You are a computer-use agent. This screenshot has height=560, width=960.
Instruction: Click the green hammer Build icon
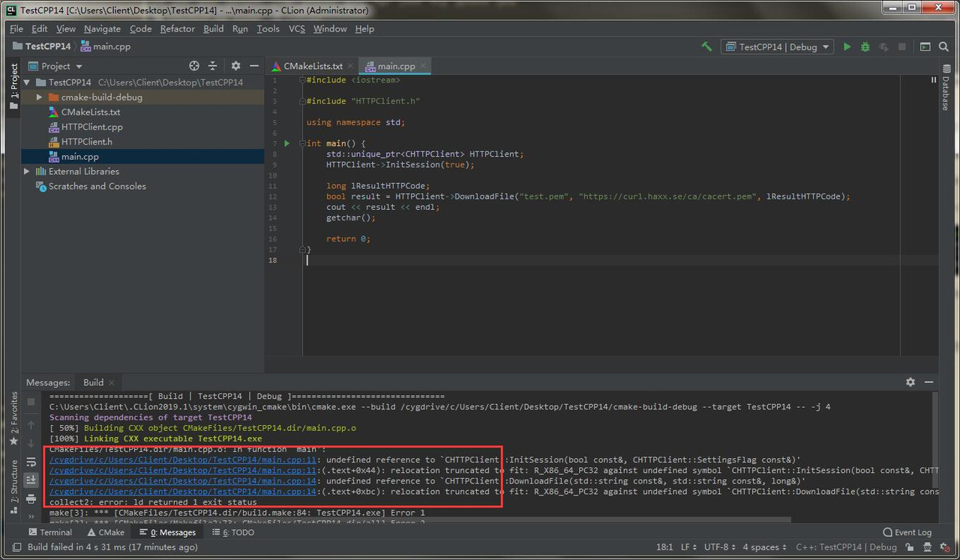[x=706, y=46]
